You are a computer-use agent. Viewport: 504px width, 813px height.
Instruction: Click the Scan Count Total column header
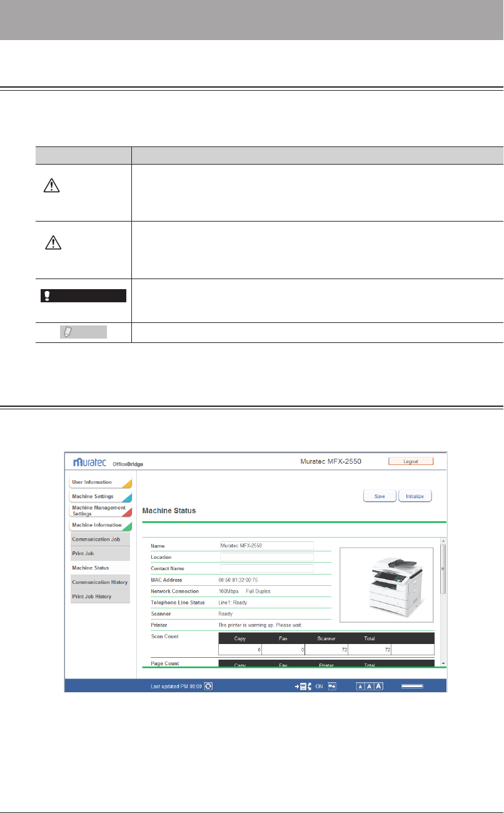[x=370, y=638]
